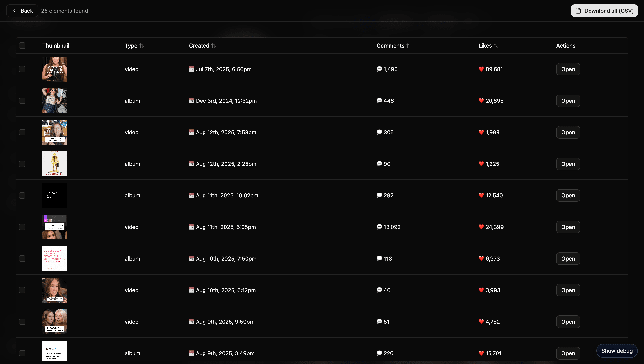Click the heart icon next to 15,701 likes

481,353
